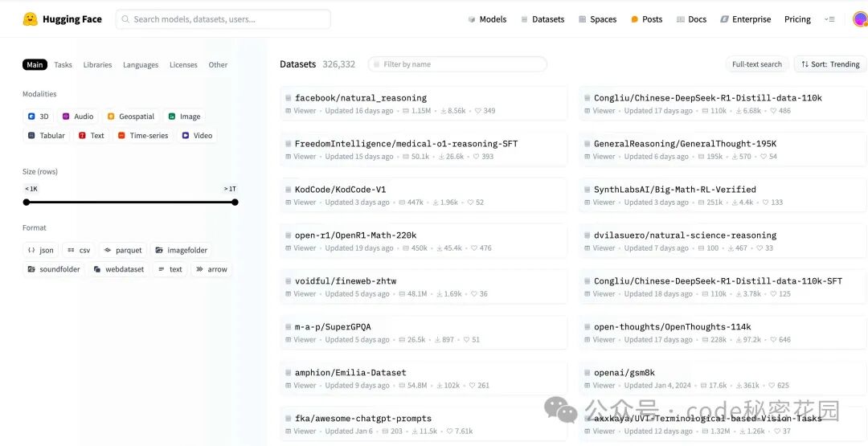This screenshot has height=446, width=868.
Task: Open open-r1/OpenR1-Math-220k dataset
Action: 424,241
